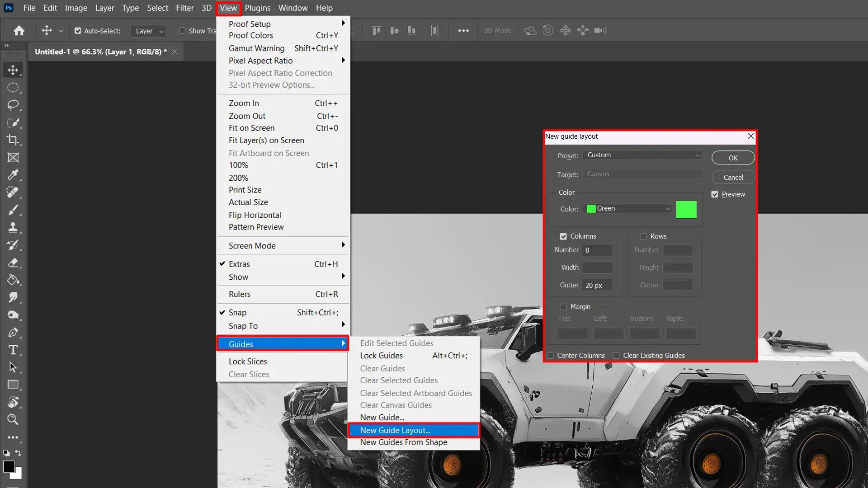Screen dimensions: 868x488
Task: Select the Spot Healing Brush tool
Action: (13, 192)
